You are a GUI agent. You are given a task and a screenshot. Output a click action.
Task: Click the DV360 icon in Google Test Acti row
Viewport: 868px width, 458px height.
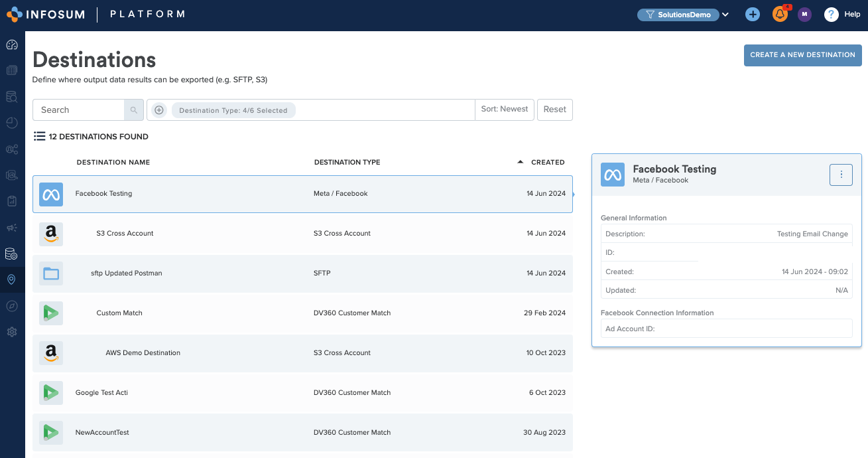[51, 393]
